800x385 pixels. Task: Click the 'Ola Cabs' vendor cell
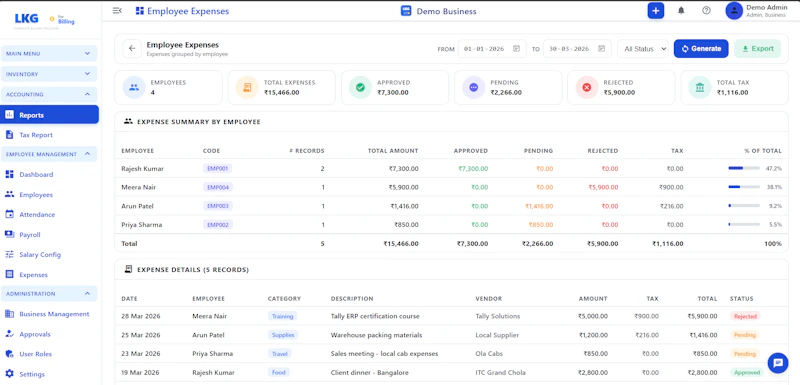tap(489, 353)
